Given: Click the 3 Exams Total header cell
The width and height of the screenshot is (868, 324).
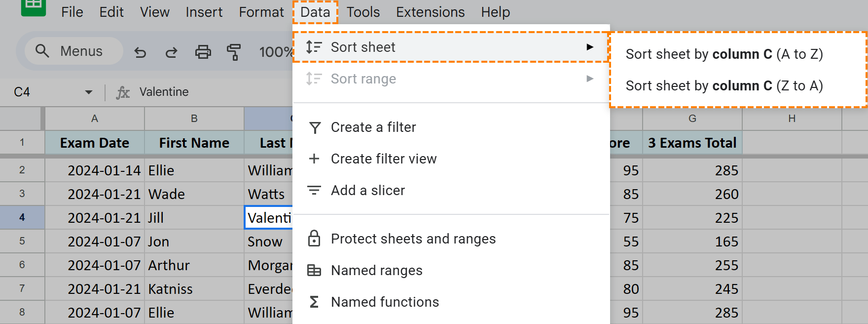Looking at the screenshot, I should 692,143.
